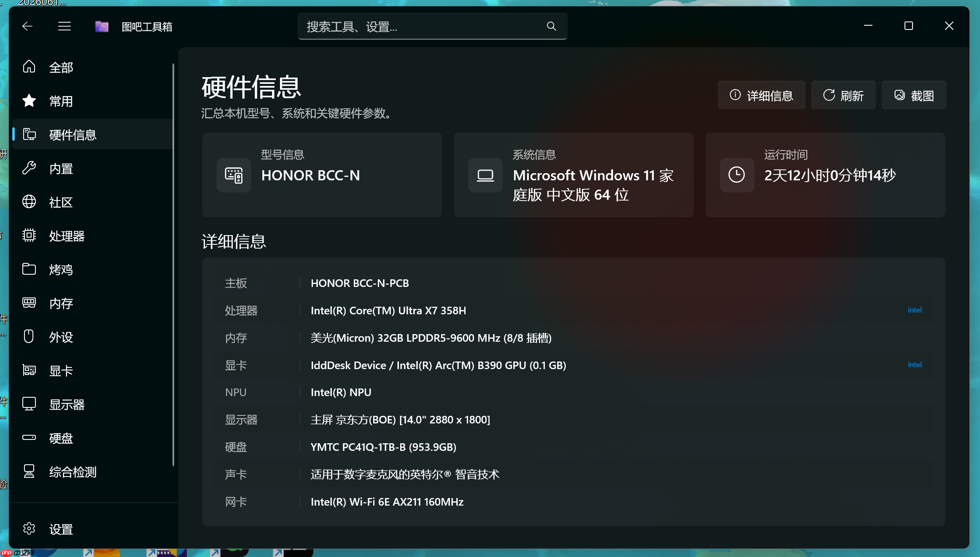Click the 综合检测 icon

[29, 471]
